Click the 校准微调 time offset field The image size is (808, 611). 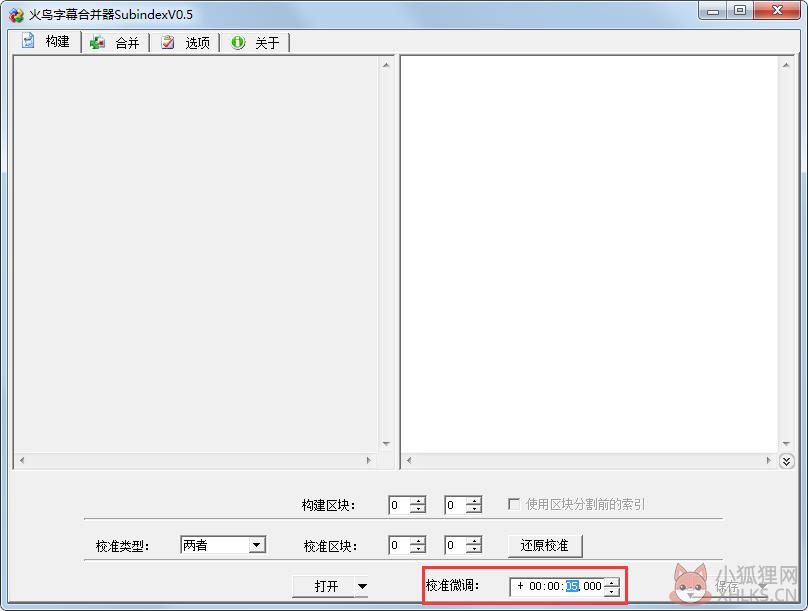click(x=557, y=586)
